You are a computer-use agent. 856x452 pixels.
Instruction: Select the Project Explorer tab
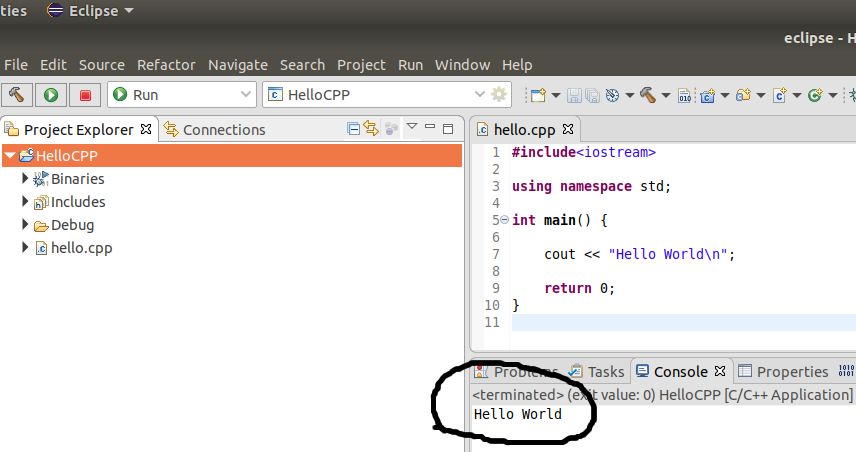pos(78,130)
